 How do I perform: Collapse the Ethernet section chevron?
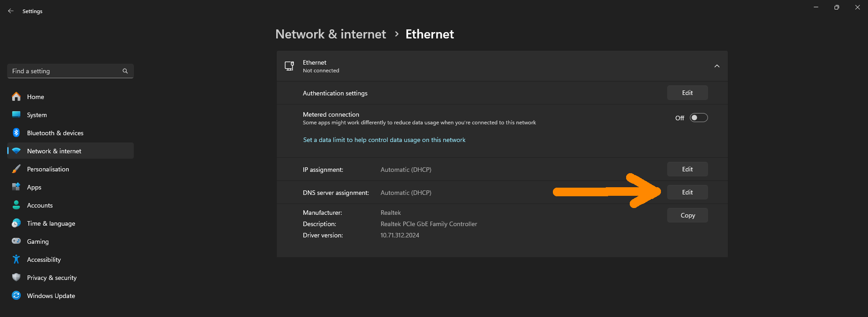(x=717, y=66)
